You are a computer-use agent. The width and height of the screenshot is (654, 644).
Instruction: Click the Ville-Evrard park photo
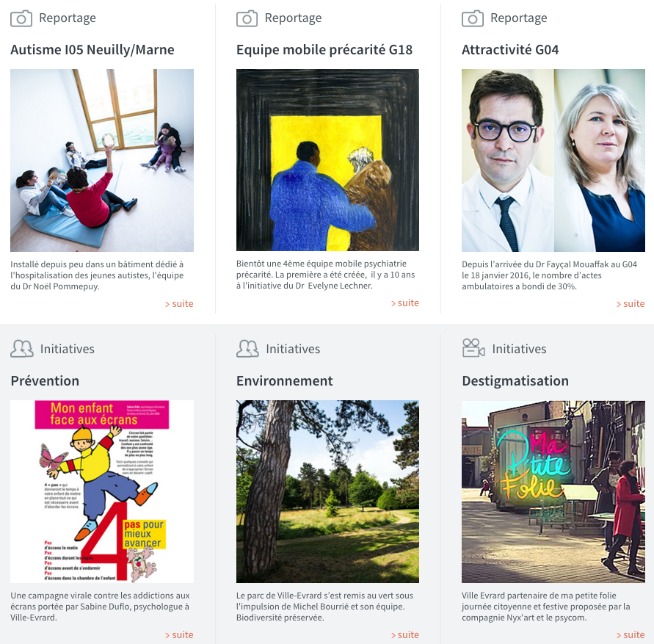tap(327, 492)
